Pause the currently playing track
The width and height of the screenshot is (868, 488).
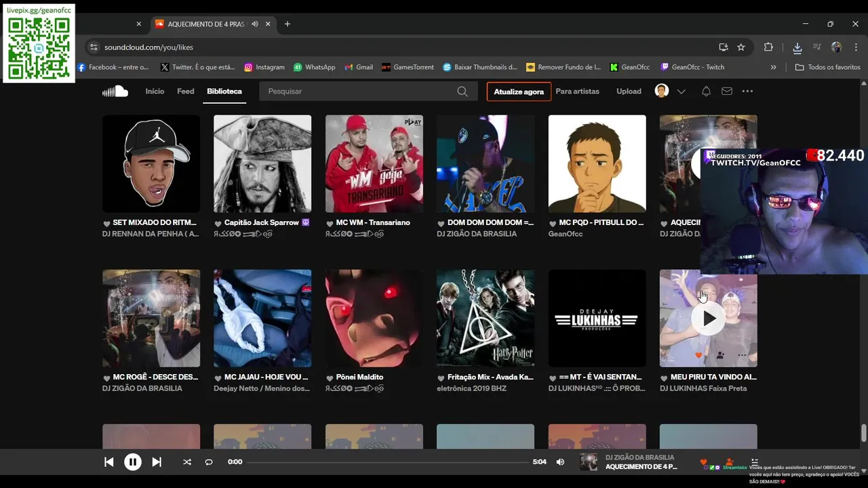pyautogui.click(x=132, y=462)
